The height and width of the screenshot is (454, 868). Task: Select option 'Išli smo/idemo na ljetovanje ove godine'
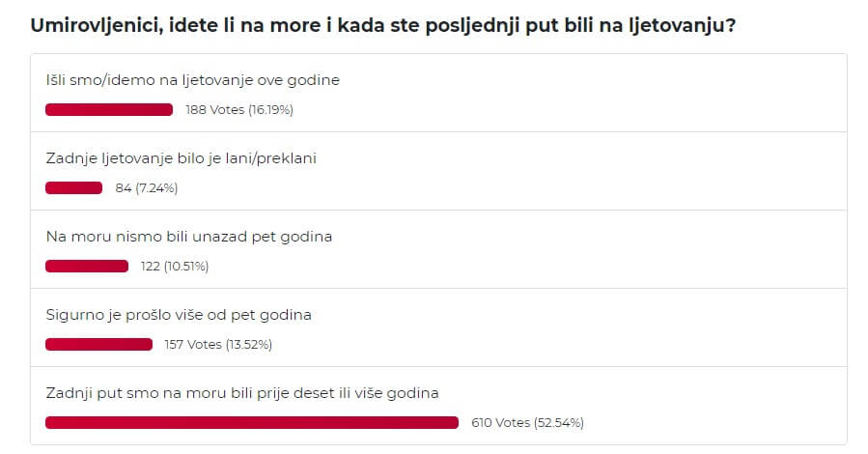[x=193, y=80]
